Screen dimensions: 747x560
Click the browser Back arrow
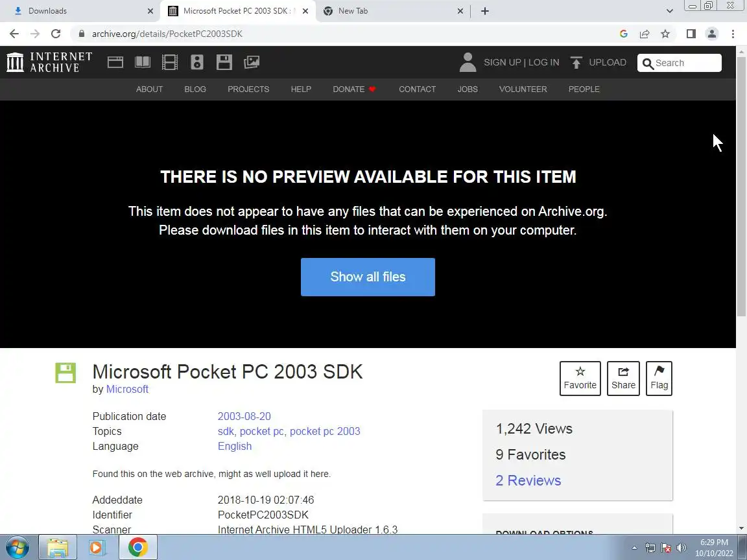(x=14, y=34)
